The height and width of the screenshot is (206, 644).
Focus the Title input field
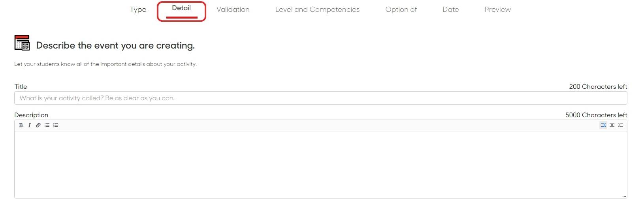click(x=320, y=98)
